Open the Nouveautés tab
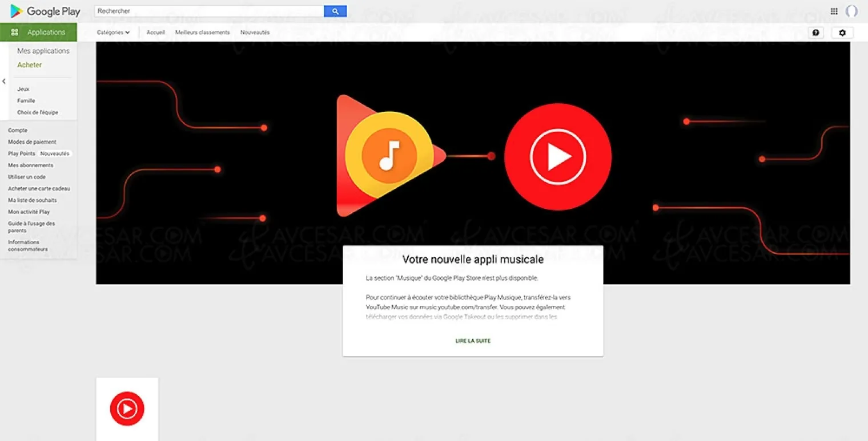Screen dimensions: 868x441 255,33
